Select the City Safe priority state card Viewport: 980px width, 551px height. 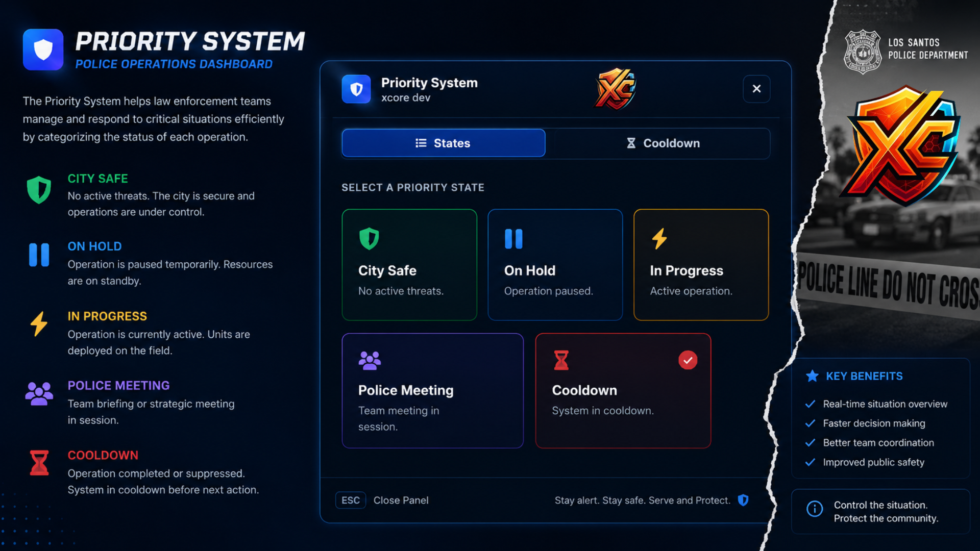pyautogui.click(x=409, y=265)
